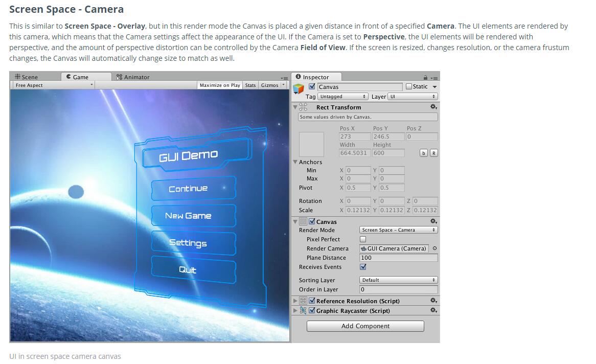596x364 pixels.
Task: Click the Add Component button
Action: pos(365,326)
